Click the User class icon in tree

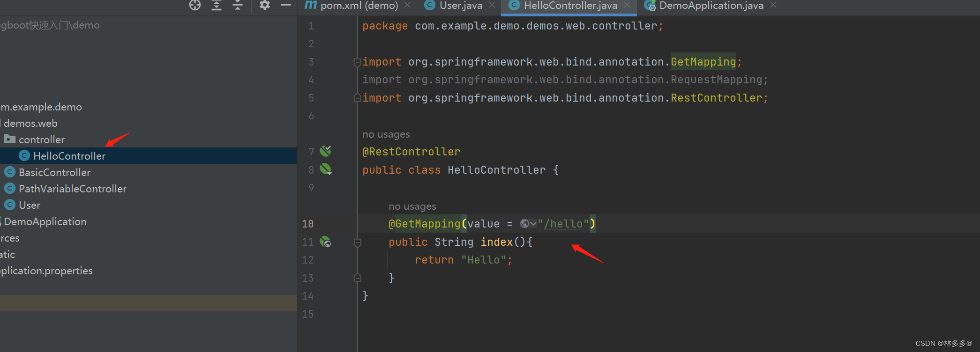pos(10,205)
